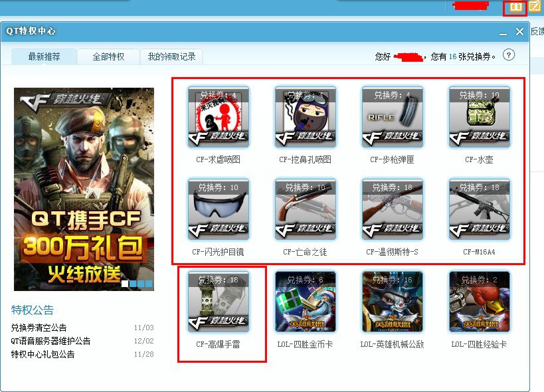Open the QT语音服务器维护公告 announcement
This screenshot has width=544, height=392.
tap(50, 341)
